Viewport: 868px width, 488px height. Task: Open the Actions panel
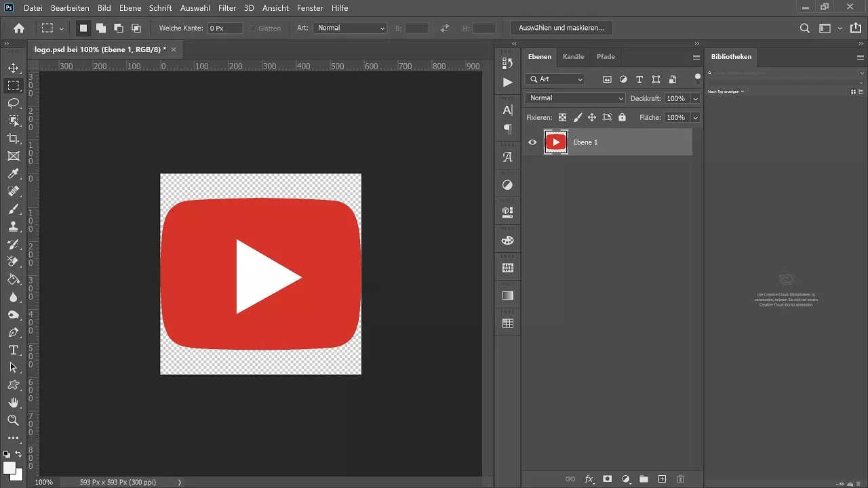pos(507,82)
